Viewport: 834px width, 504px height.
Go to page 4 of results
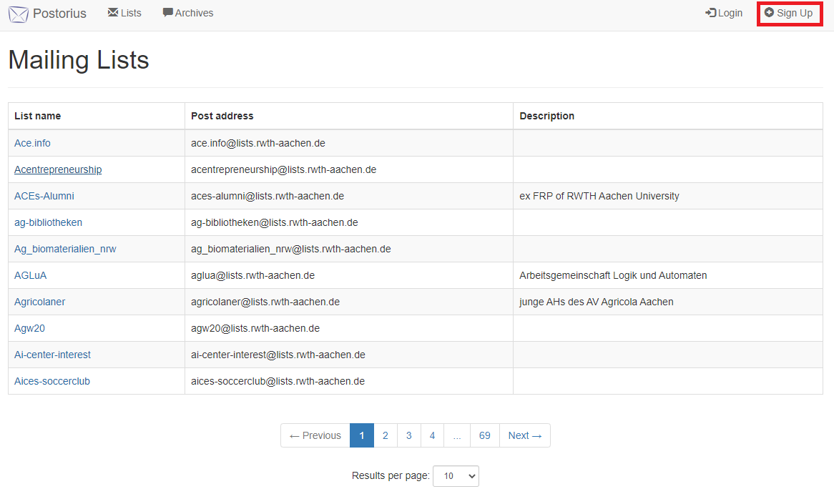point(432,435)
